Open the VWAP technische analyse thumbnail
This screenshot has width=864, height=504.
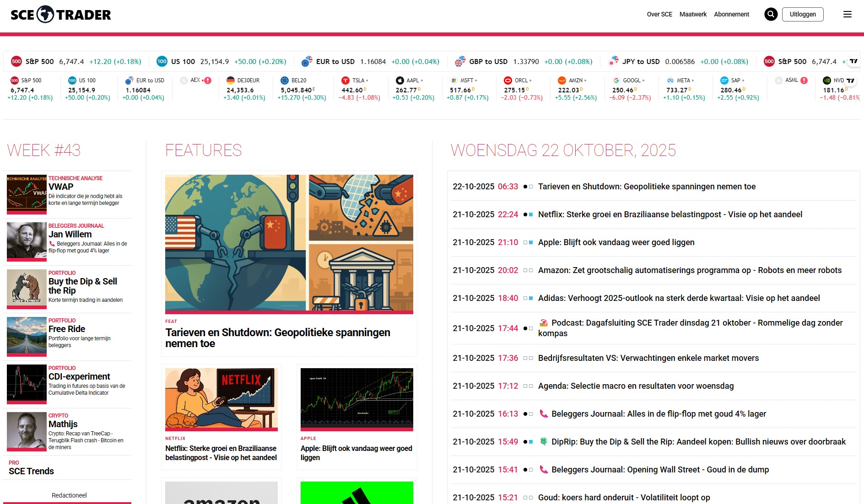pos(27,193)
